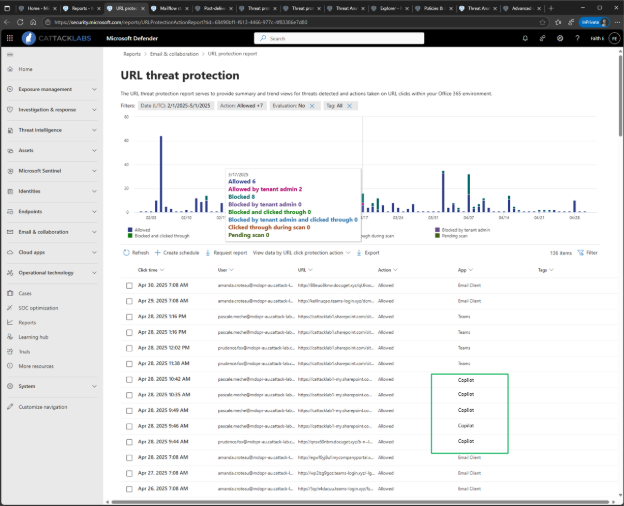Open SOC optimization in sidebar
Viewport: 624px width, 506px height.
coord(38,308)
